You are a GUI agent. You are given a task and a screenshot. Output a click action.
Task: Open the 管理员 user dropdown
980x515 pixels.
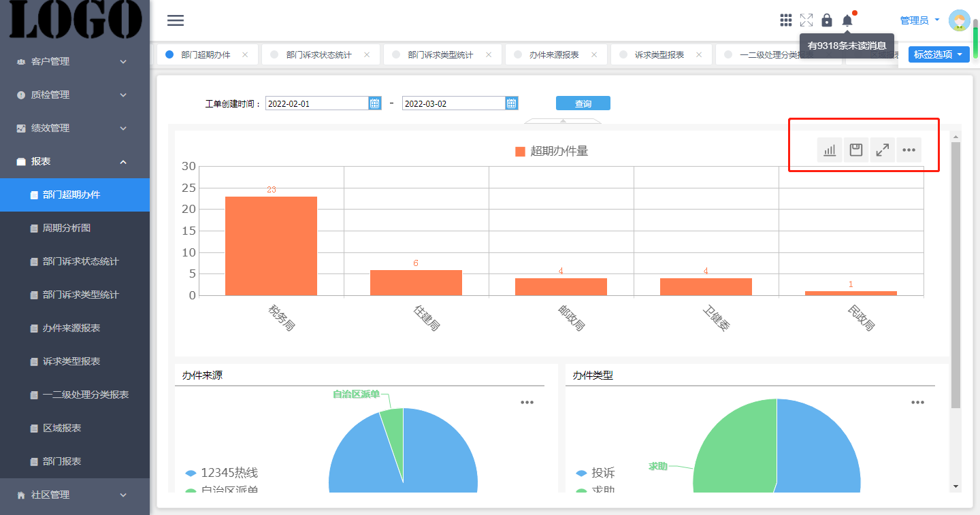click(919, 20)
